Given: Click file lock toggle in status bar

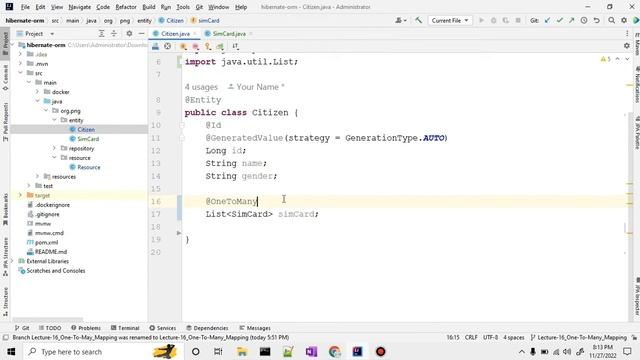Looking at the screenshot, I should [x=634, y=338].
